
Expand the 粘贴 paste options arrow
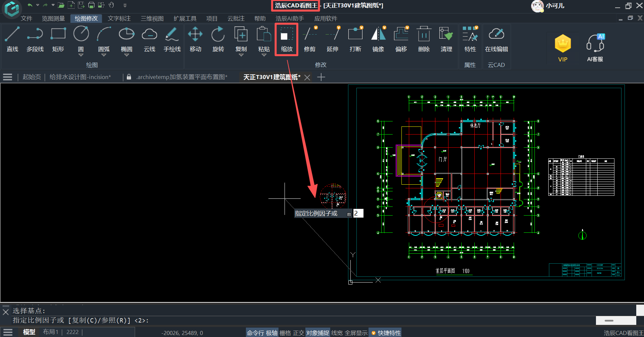[x=264, y=55]
